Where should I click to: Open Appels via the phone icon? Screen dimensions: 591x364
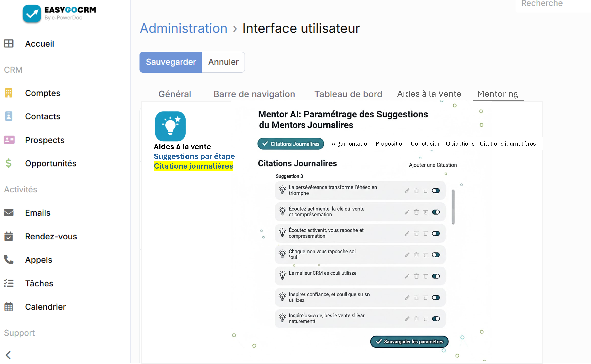[9, 259]
